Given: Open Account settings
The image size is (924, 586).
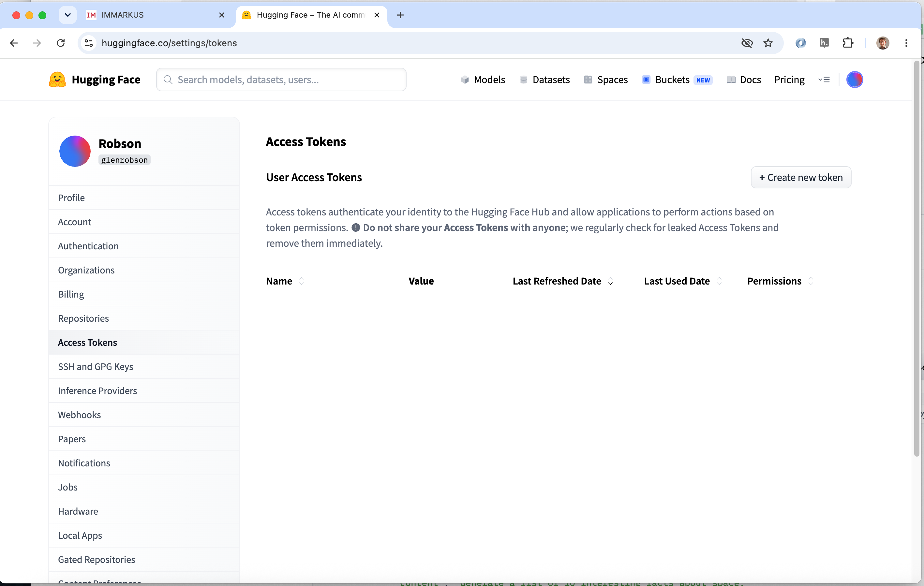Looking at the screenshot, I should click(144, 222).
